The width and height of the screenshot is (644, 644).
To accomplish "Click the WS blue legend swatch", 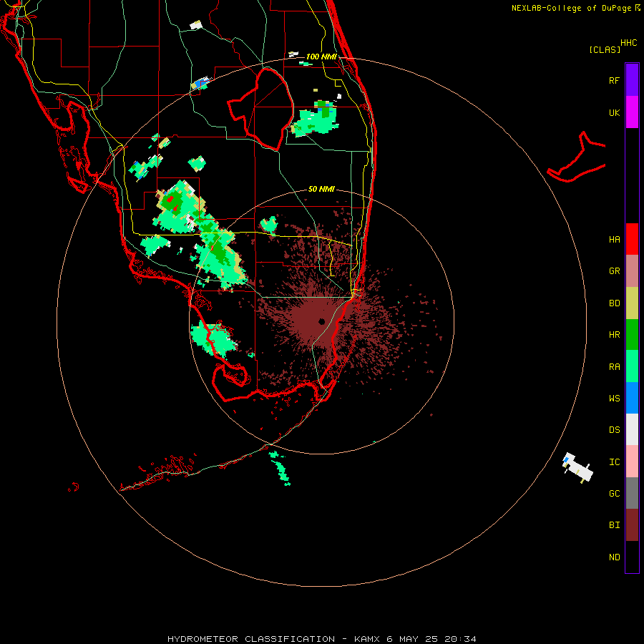I will click(x=632, y=398).
